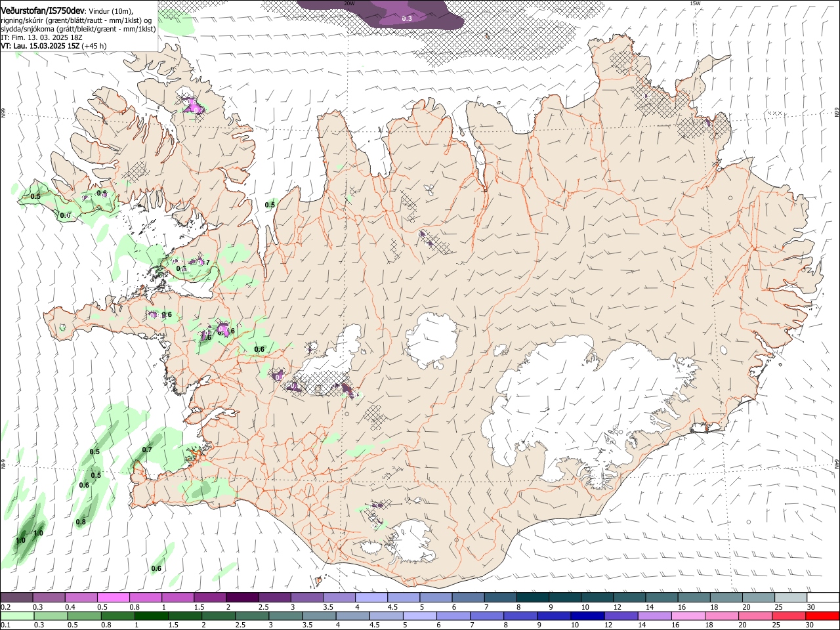
Task: Choose the crimson 25 swatch on rain legend
Action: click(x=789, y=616)
